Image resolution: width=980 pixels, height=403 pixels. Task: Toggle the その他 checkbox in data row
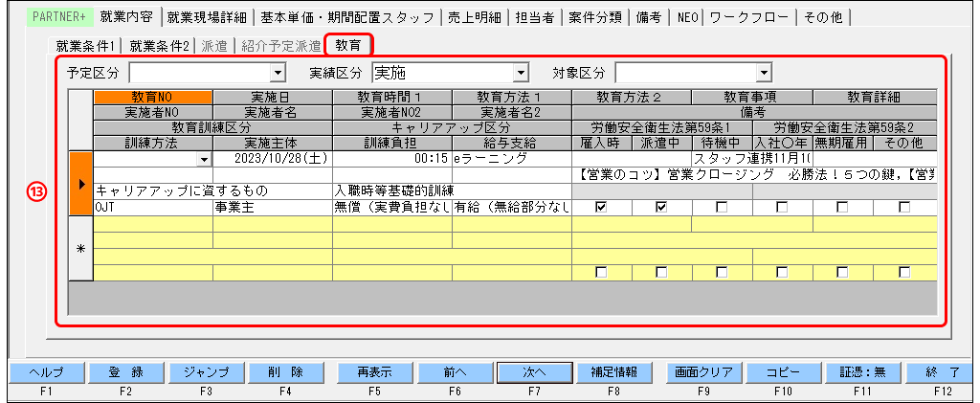click(x=903, y=208)
